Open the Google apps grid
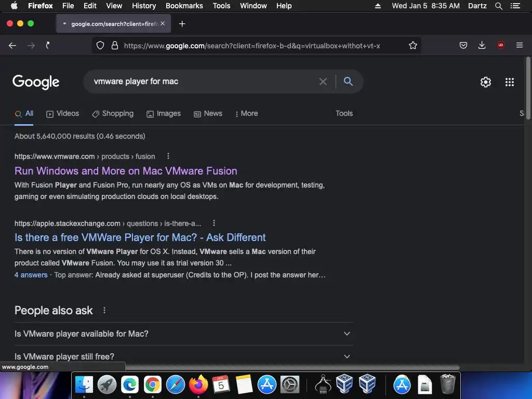 pos(509,82)
